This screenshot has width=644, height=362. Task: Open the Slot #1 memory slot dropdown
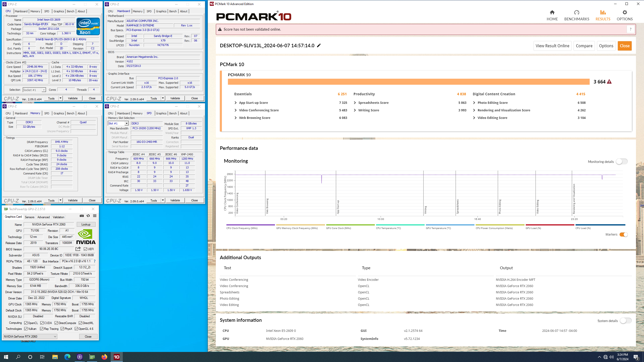[118, 123]
